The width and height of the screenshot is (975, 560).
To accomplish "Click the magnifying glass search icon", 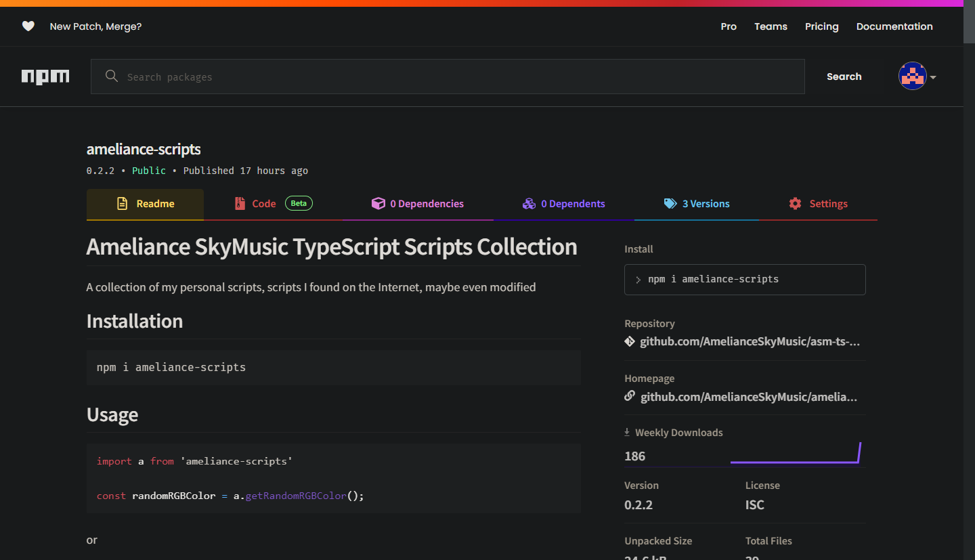I will coord(112,76).
